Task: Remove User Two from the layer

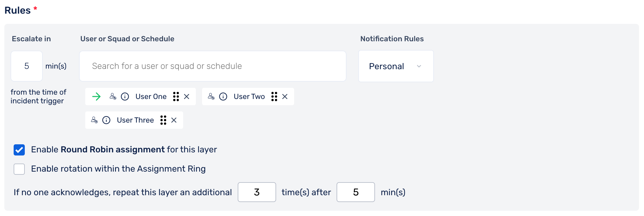Action: pos(285,97)
